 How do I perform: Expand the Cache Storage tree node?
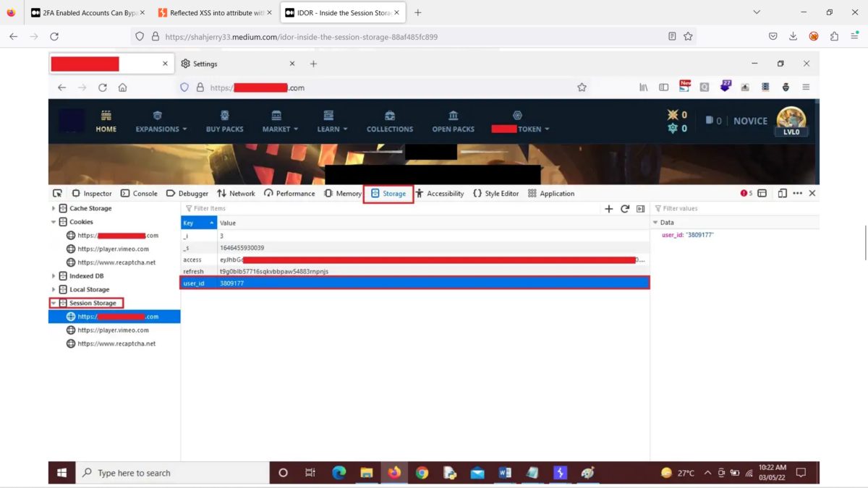click(54, 208)
